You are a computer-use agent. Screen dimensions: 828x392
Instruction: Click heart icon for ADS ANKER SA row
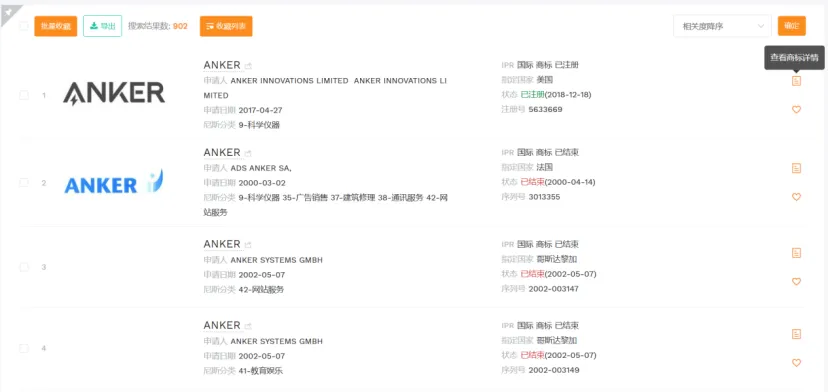[x=796, y=197]
